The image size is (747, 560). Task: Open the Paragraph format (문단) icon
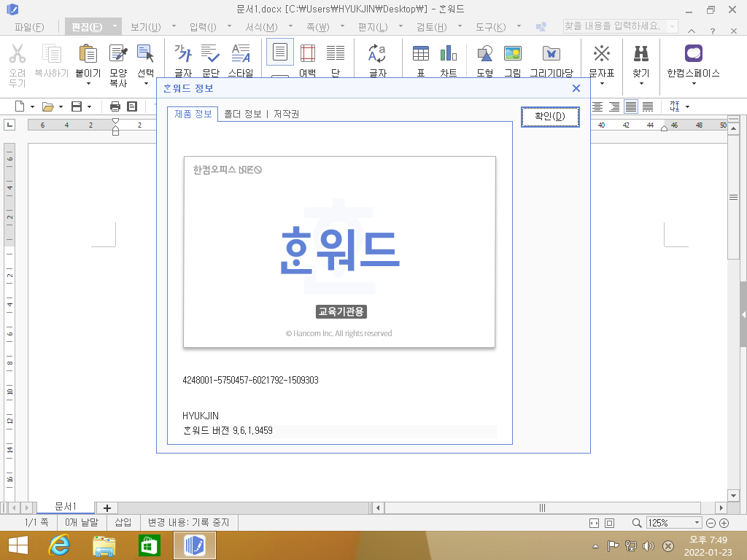pos(210,53)
